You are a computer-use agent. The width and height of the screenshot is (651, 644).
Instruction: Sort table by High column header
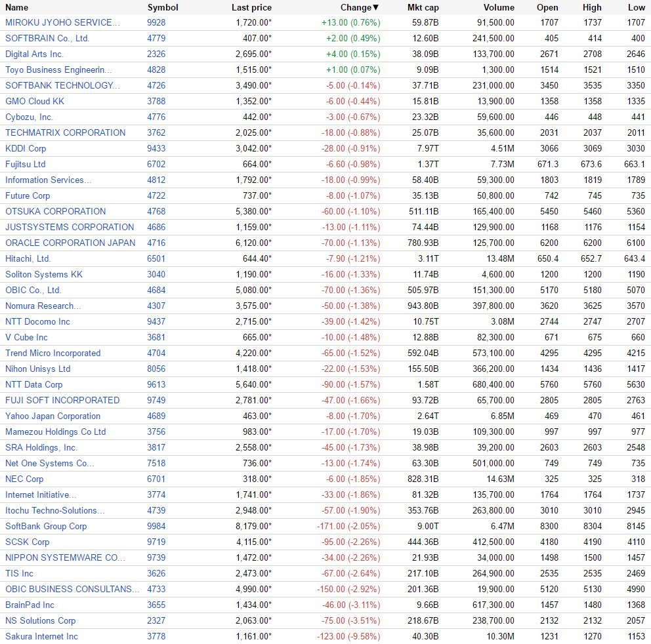click(x=592, y=7)
